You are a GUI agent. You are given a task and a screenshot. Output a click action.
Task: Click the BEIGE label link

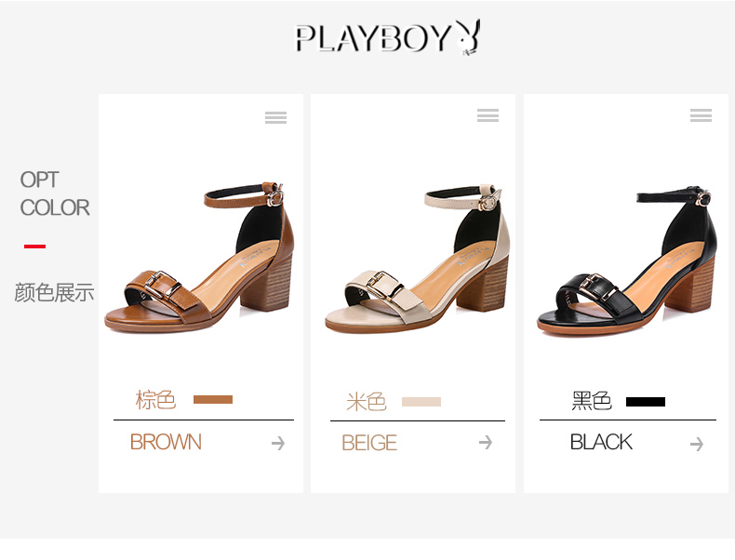click(x=369, y=443)
